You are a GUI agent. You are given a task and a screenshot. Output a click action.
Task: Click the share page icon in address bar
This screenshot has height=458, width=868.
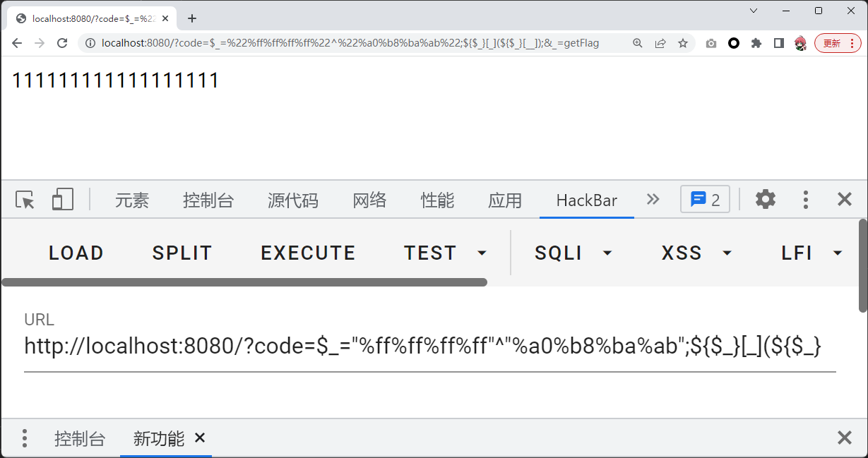(660, 43)
